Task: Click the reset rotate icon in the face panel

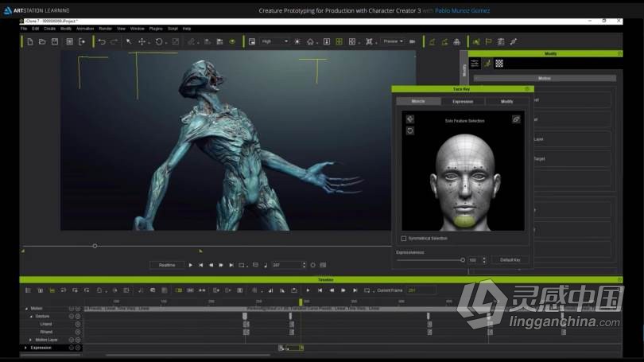Action: (x=410, y=130)
